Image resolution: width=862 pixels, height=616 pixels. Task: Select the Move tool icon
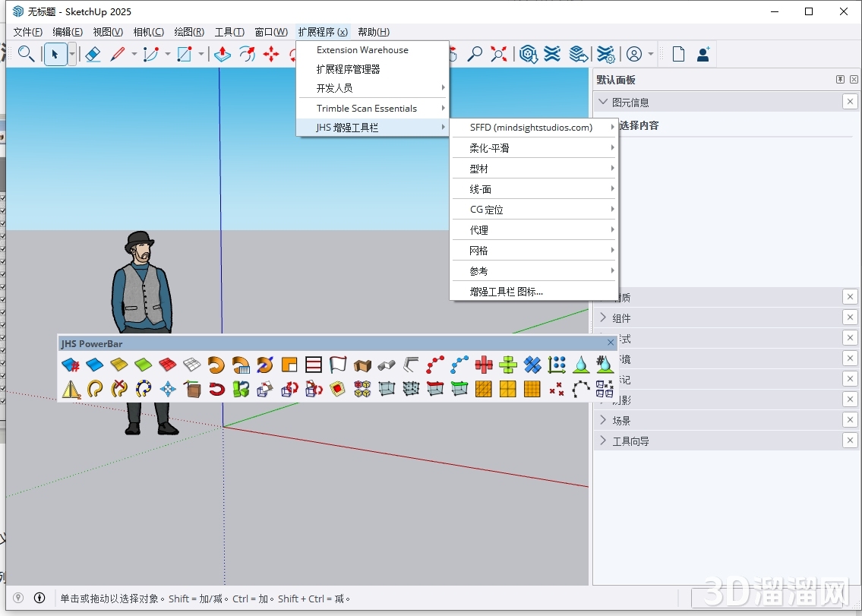[271, 54]
